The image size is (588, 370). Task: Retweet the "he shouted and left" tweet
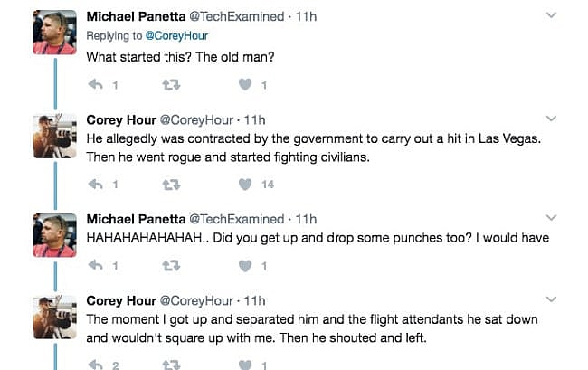[x=169, y=364]
